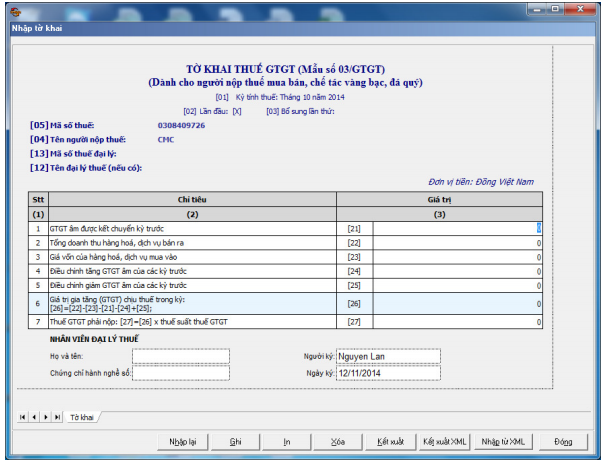
Task: Maximize the 'Nhập tờ khai' window
Action: (x=556, y=8)
